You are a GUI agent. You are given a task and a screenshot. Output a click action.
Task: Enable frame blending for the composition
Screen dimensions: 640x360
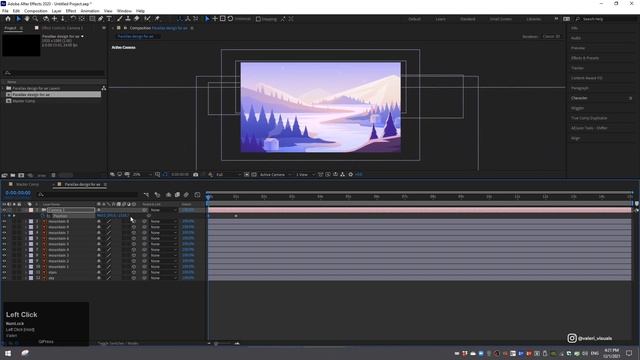tap(177, 195)
